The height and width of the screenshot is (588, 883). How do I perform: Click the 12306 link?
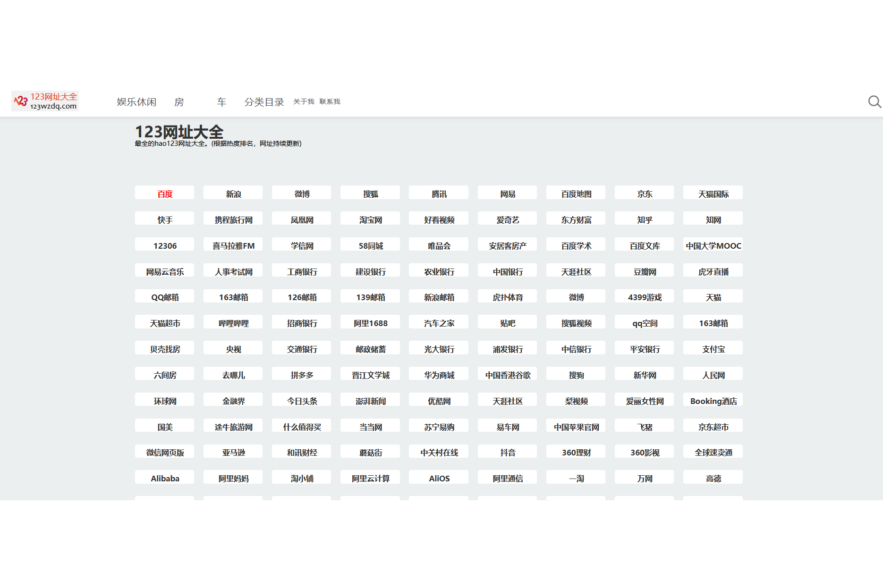165,245
